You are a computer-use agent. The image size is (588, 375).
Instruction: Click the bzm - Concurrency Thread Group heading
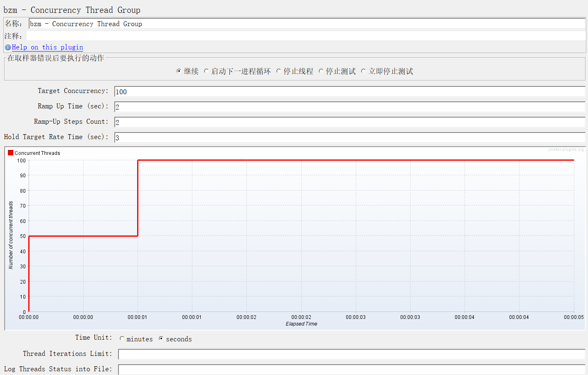(x=72, y=10)
